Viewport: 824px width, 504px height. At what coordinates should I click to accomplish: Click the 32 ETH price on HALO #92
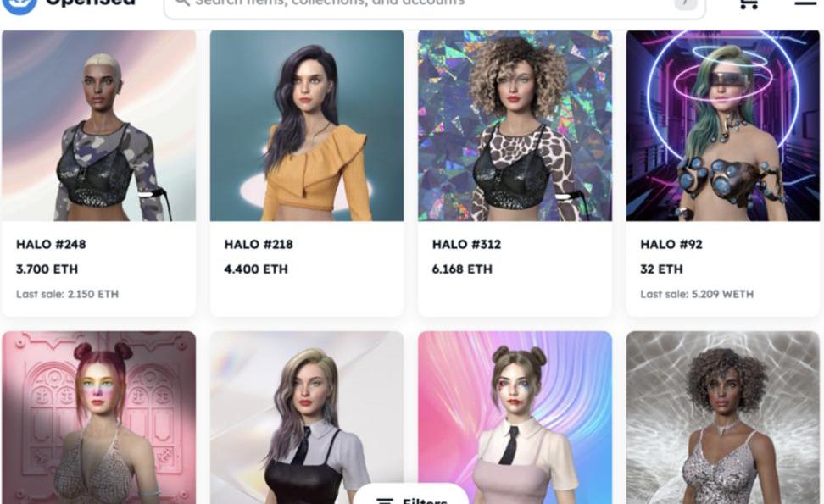click(x=661, y=269)
